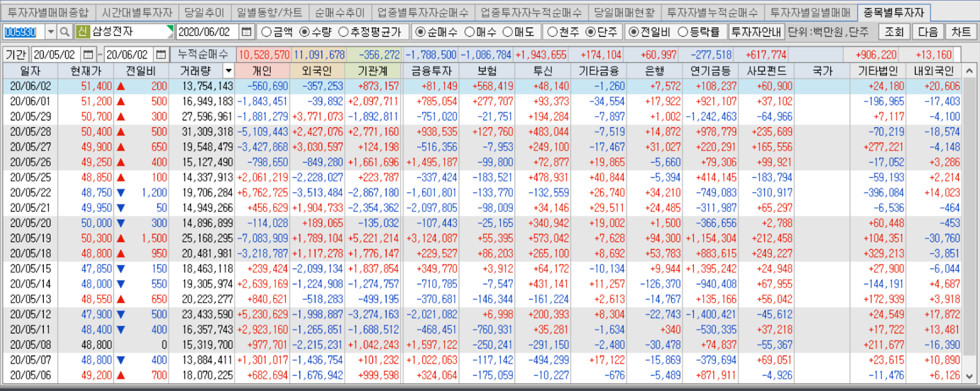Click the green corner marker on 삼성전자 field
The height and width of the screenshot is (391, 980).
point(170,28)
